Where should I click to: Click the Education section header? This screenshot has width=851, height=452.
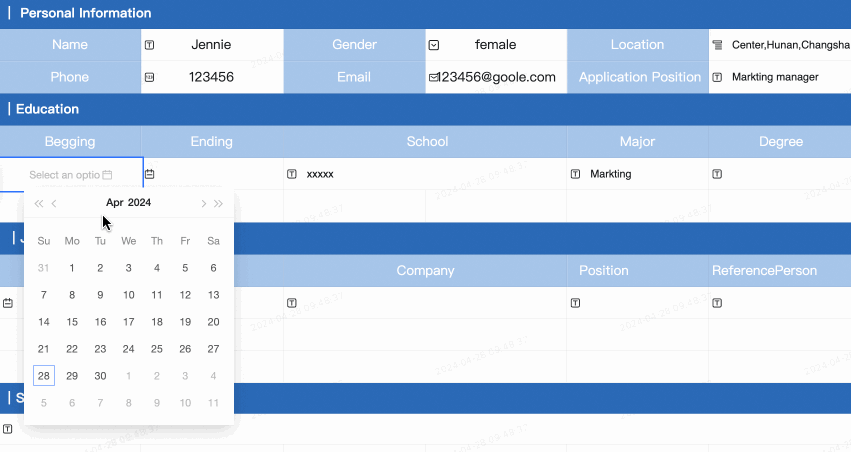[x=47, y=109]
